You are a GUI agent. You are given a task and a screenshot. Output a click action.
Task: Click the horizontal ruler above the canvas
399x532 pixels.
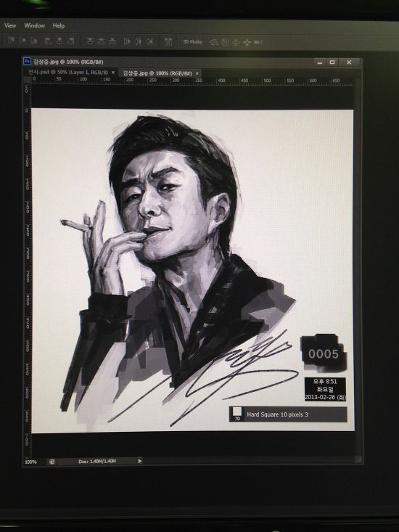tap(192, 81)
